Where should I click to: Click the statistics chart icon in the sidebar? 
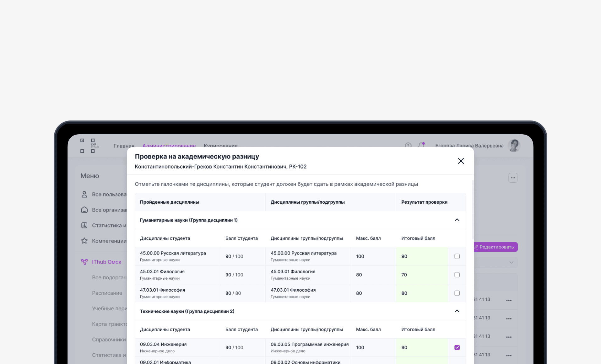[x=84, y=225]
